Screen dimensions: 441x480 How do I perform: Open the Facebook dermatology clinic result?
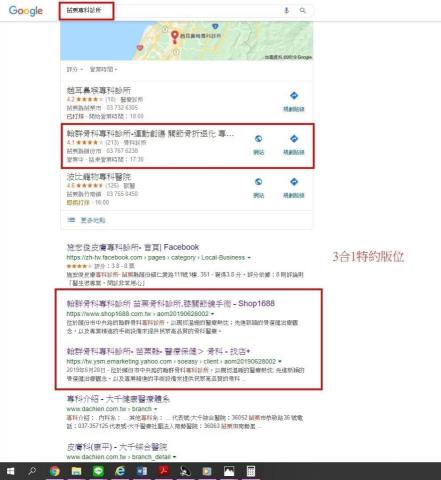point(133,247)
